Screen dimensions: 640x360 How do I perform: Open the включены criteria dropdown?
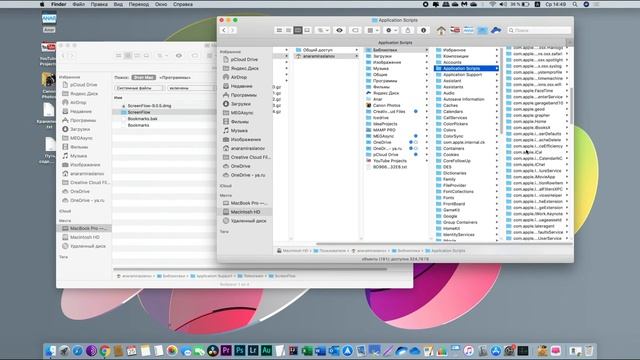pos(191,88)
